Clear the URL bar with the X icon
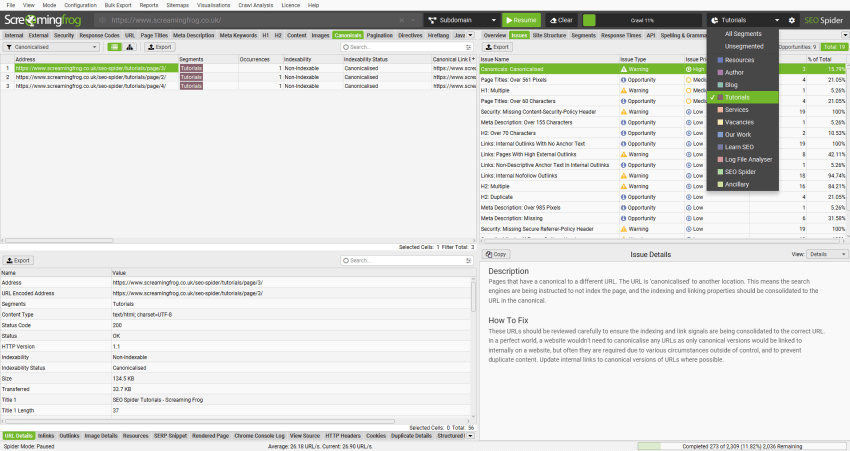 pos(413,20)
